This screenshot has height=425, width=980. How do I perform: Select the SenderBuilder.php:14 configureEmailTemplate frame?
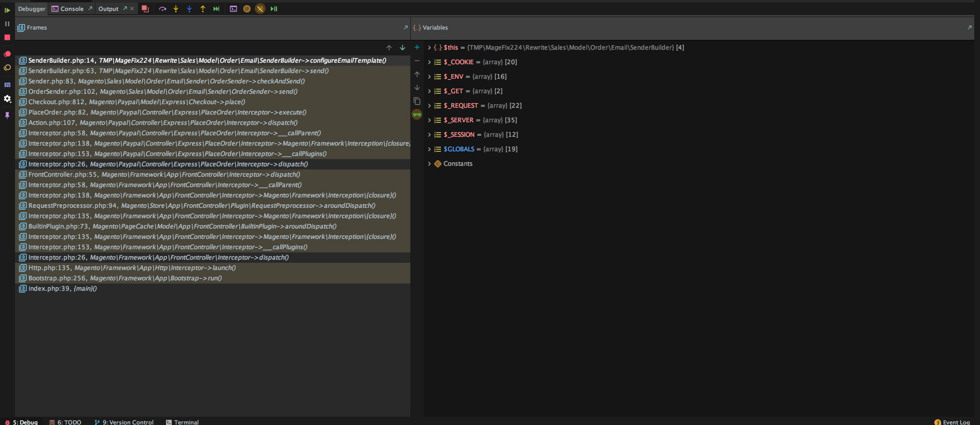tap(213, 61)
